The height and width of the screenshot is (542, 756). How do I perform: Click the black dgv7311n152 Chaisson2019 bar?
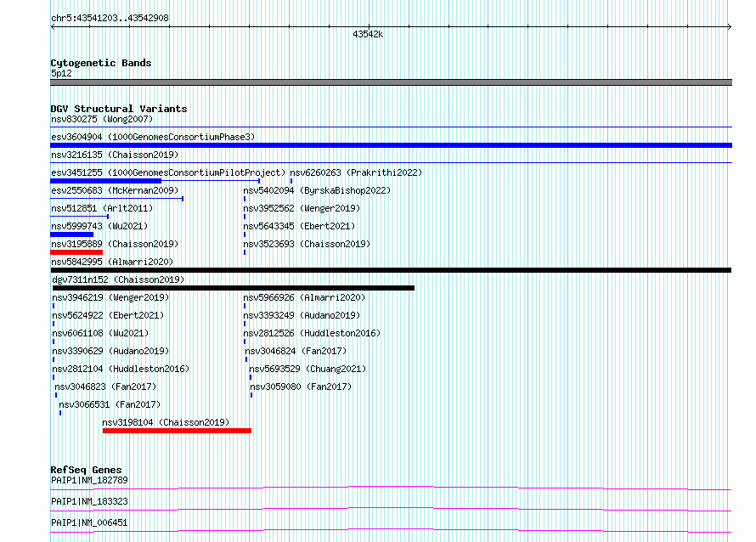234,288
